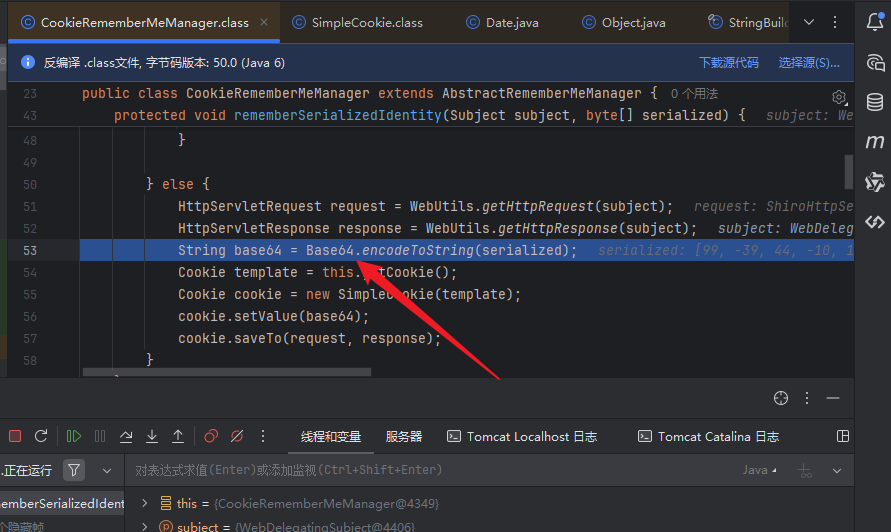Image resolution: width=891 pixels, height=532 pixels.
Task: Toggle the thread filter button
Action: coord(74,470)
